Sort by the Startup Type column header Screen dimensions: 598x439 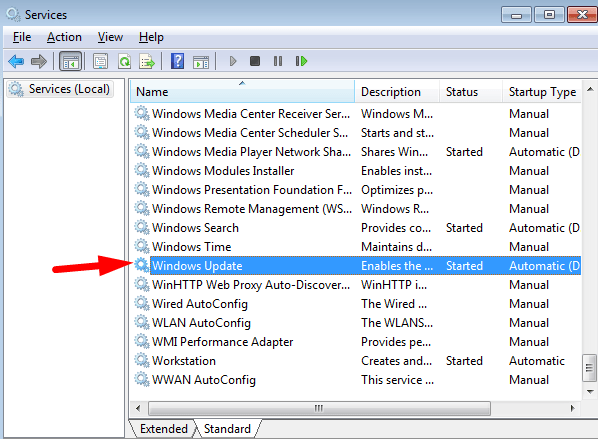(542, 92)
